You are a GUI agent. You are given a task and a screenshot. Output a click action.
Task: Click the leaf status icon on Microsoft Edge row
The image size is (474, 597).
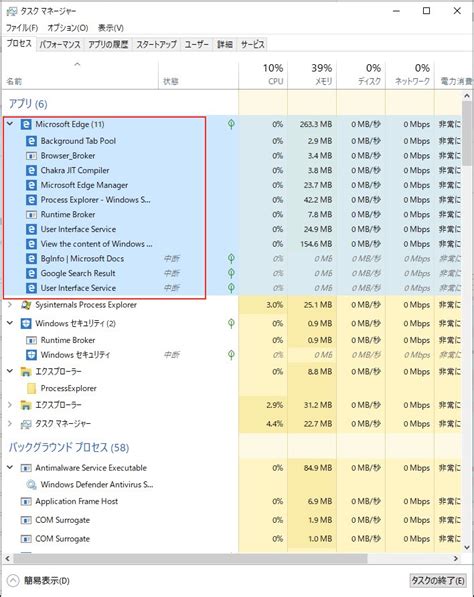pyautogui.click(x=231, y=124)
